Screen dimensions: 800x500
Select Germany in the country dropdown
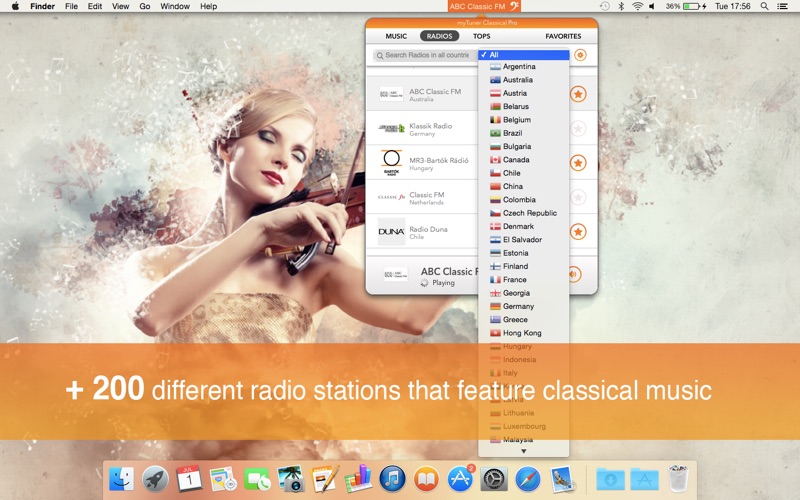(523, 306)
